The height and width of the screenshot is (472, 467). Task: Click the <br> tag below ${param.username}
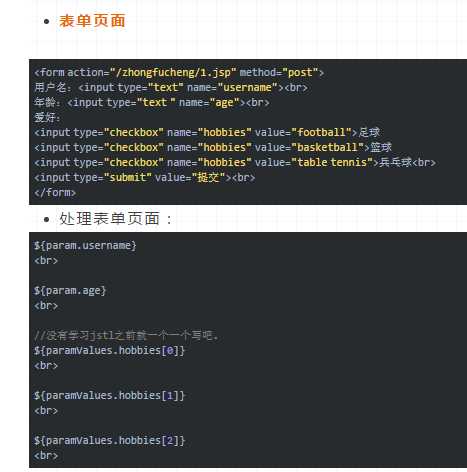click(x=46, y=261)
